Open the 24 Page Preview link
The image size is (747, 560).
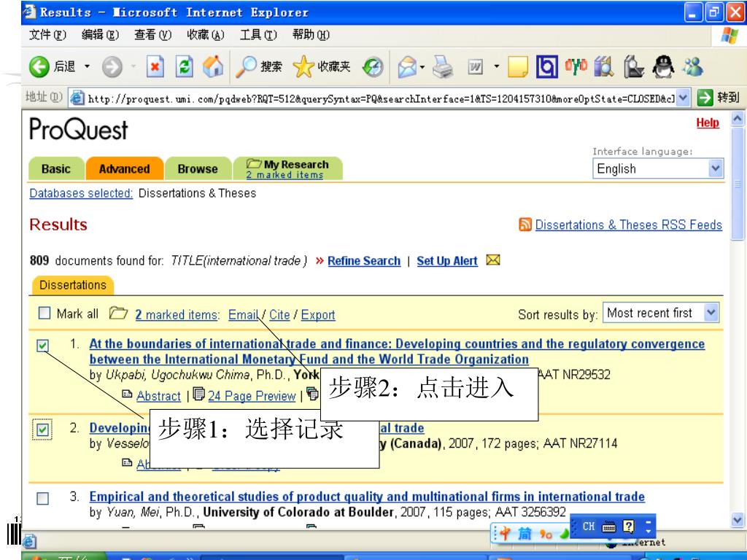pyautogui.click(x=252, y=396)
